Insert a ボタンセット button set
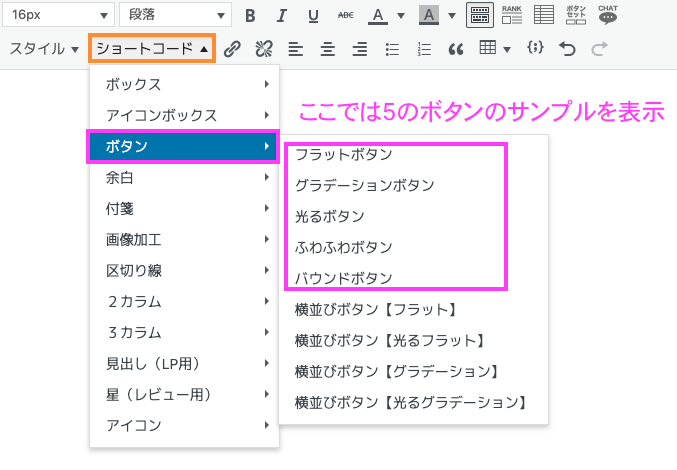This screenshot has width=677, height=470. point(576,15)
